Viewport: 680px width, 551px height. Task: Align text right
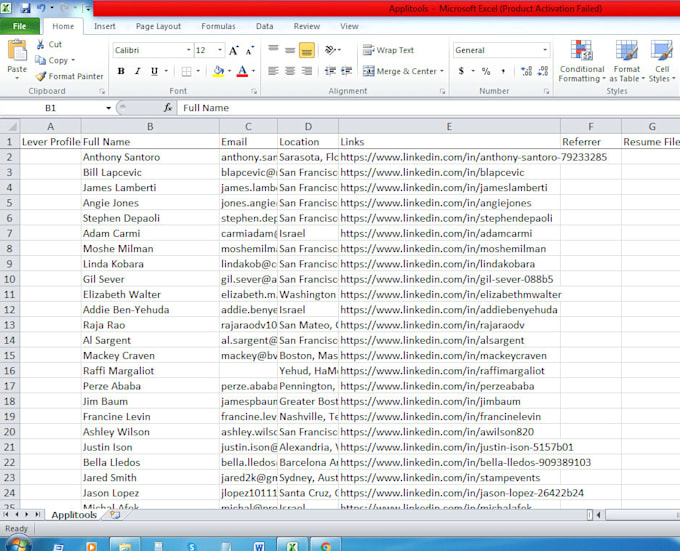pyautogui.click(x=307, y=71)
